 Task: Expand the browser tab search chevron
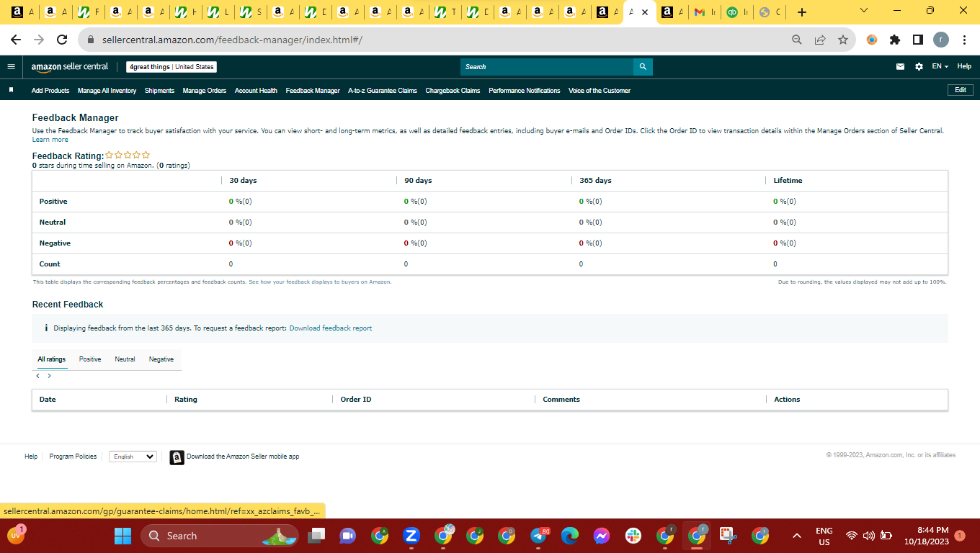pyautogui.click(x=865, y=11)
